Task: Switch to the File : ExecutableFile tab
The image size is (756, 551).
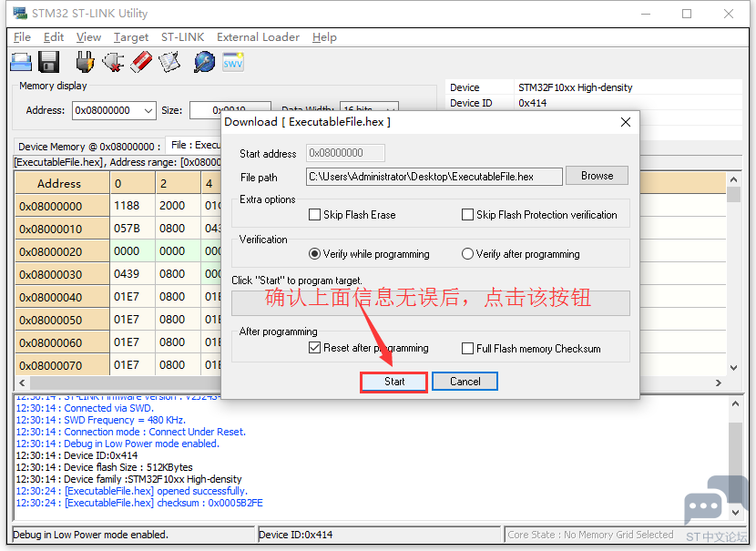Action: pyautogui.click(x=195, y=145)
